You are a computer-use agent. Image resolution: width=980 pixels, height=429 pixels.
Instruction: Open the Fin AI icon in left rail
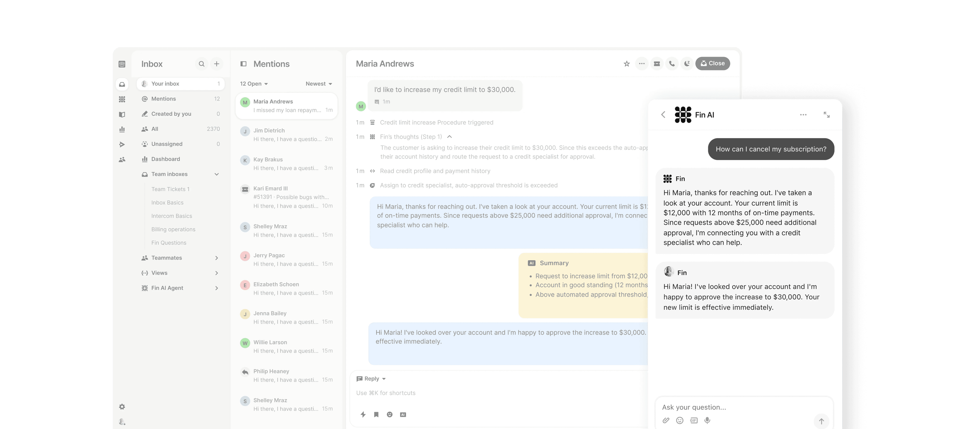tap(122, 99)
